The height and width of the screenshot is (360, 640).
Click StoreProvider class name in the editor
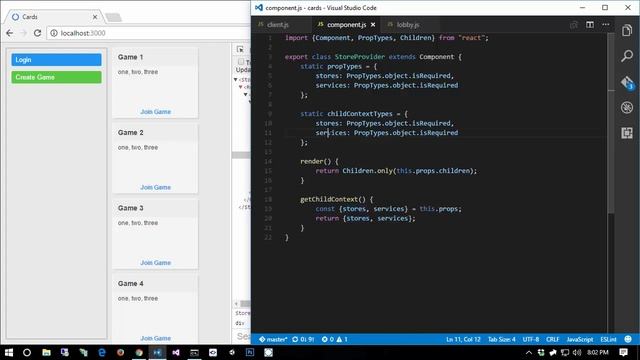tap(360, 57)
